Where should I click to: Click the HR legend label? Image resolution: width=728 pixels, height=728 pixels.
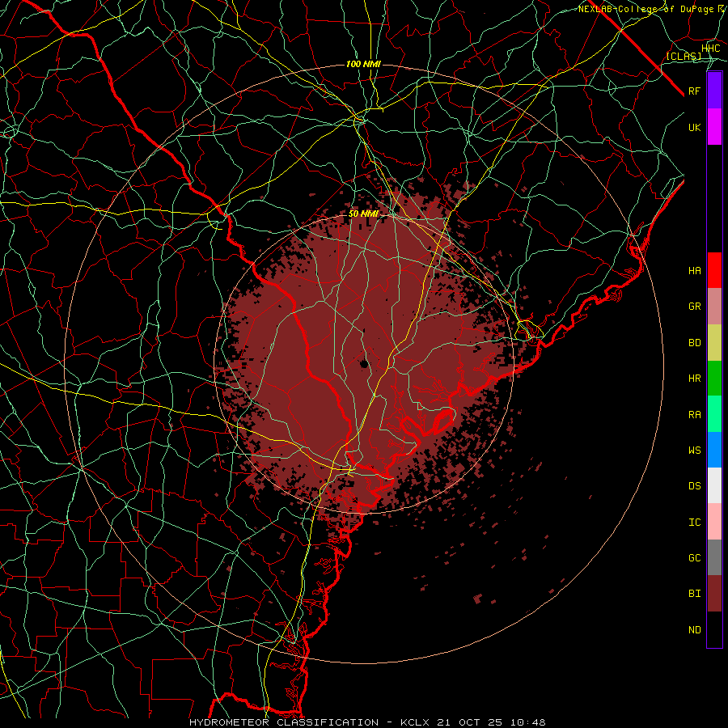click(694, 379)
